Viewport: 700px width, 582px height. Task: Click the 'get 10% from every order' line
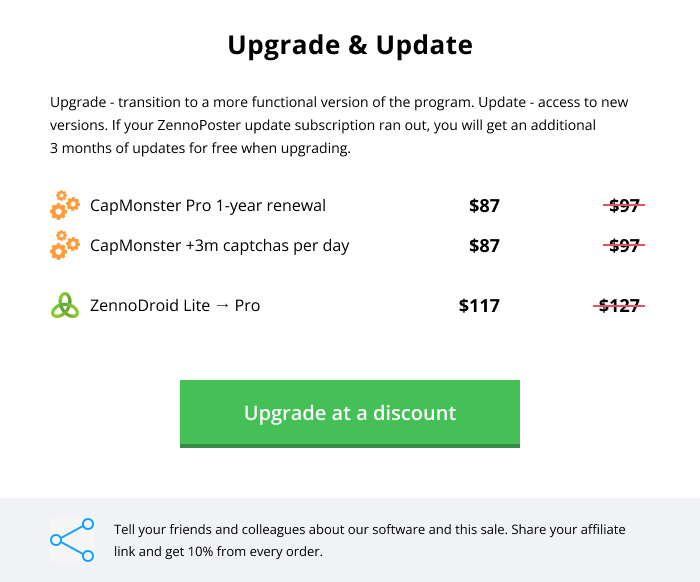click(218, 552)
